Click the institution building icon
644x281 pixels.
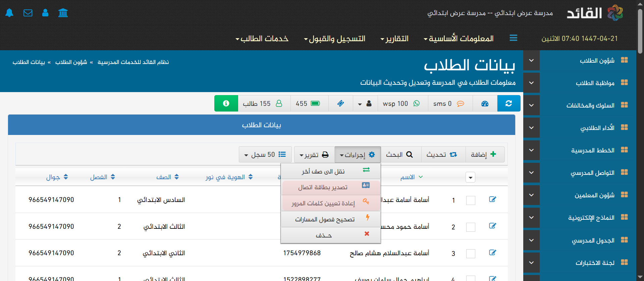point(63,13)
